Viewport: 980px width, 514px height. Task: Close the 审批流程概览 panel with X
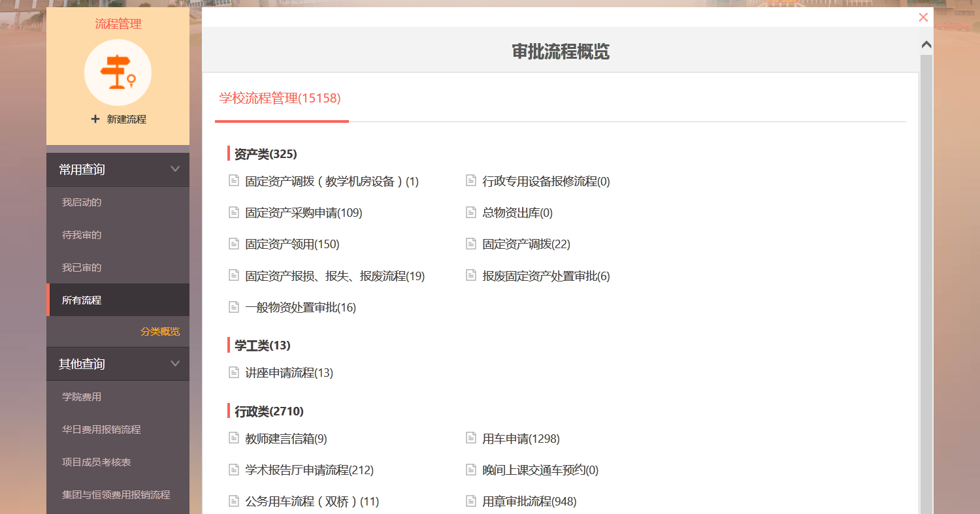(923, 18)
